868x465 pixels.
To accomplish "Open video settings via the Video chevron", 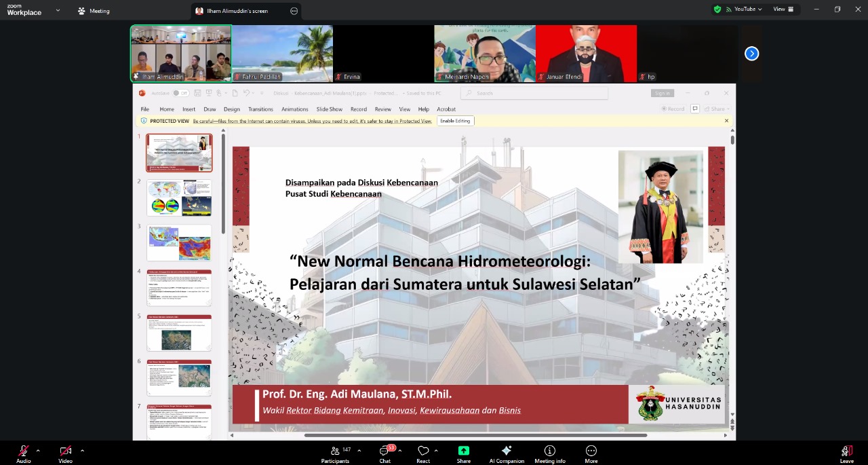I will [82, 450].
